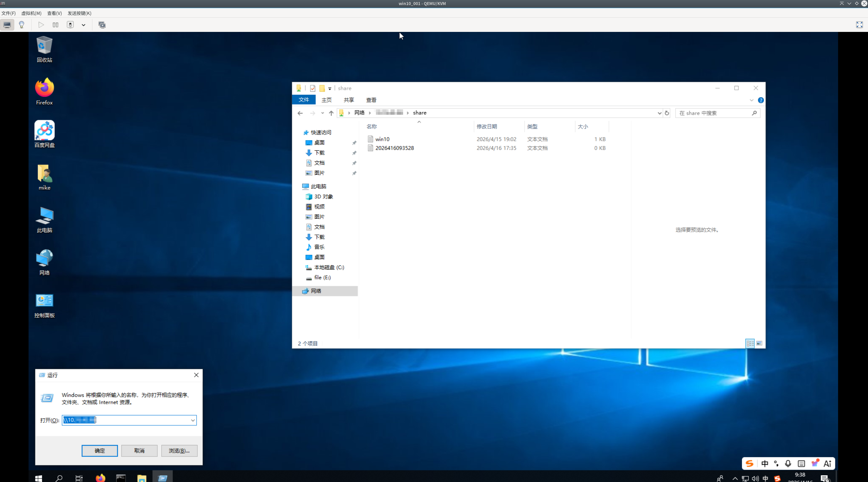Click the 浏览(B)... button
Viewport: 868px width, 482px height.
(179, 450)
